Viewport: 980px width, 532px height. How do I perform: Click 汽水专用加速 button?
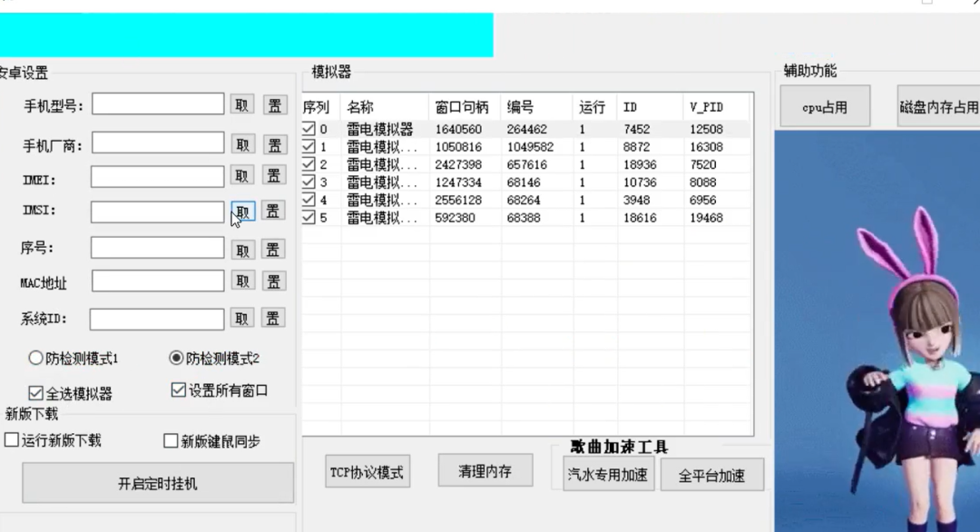tap(608, 475)
